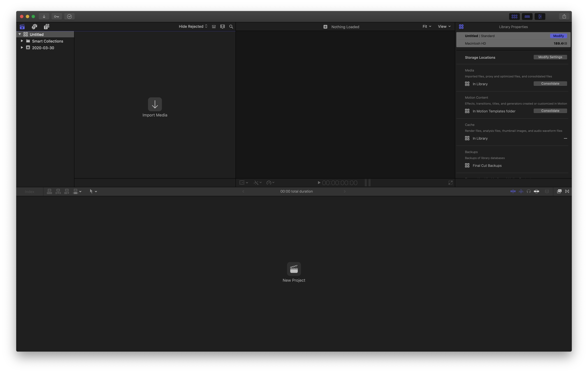Toggle clip appearance filmstrip icon

click(x=222, y=27)
